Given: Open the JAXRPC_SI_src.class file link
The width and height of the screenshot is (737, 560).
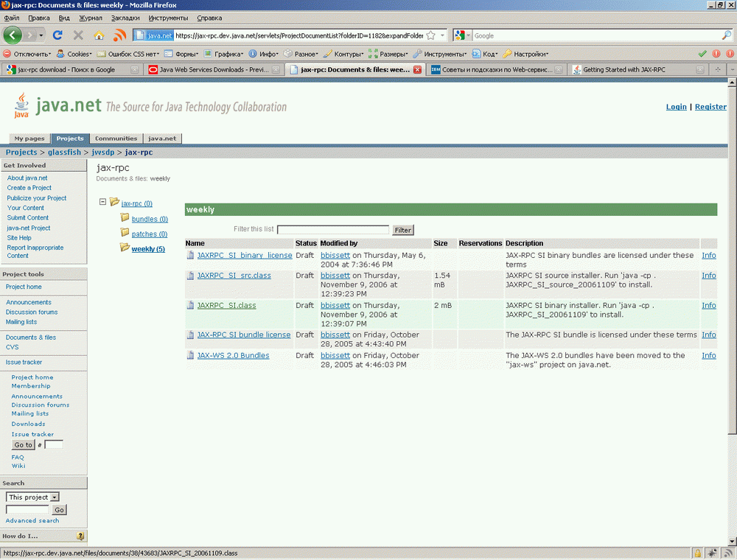Looking at the screenshot, I should [x=234, y=276].
